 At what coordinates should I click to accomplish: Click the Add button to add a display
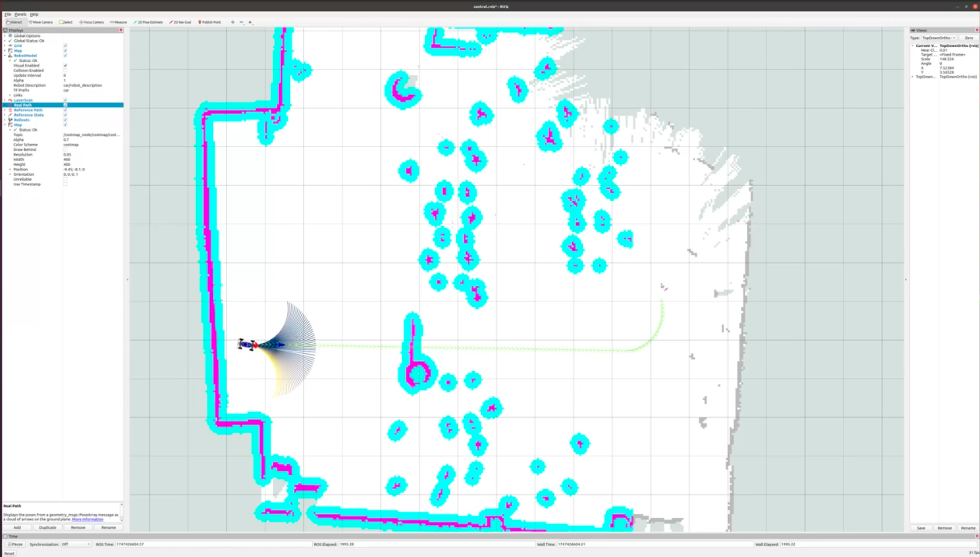(x=17, y=527)
